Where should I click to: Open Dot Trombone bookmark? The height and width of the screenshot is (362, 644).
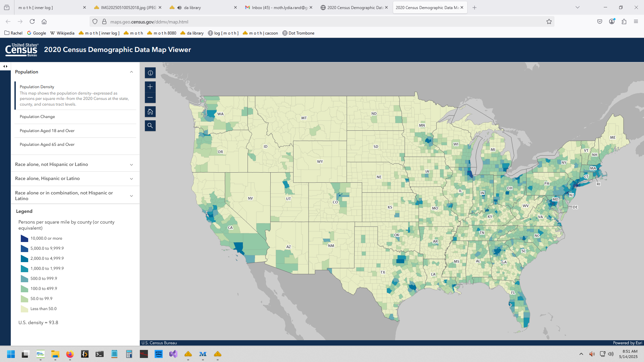298,33
